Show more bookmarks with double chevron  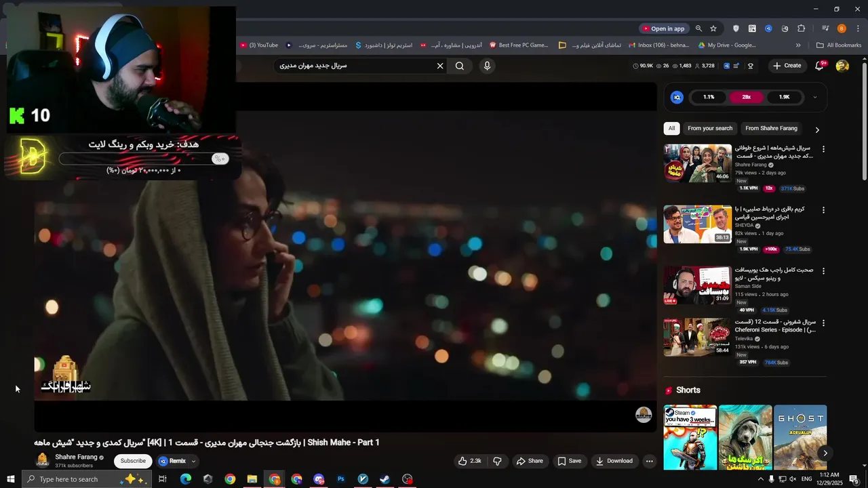(x=798, y=45)
